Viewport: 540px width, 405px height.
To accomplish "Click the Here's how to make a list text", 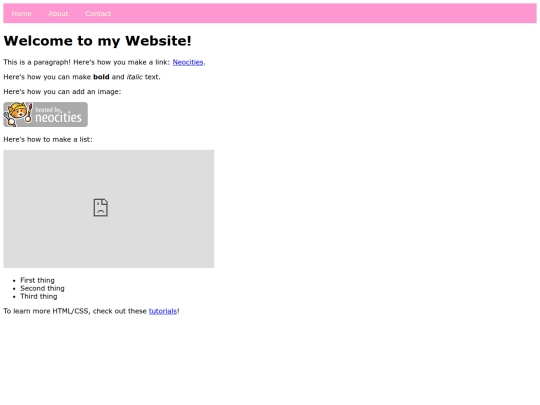I will [48, 139].
